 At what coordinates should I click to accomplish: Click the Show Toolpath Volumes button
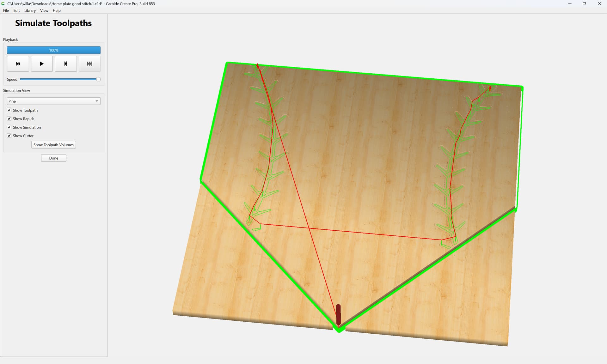coord(53,145)
